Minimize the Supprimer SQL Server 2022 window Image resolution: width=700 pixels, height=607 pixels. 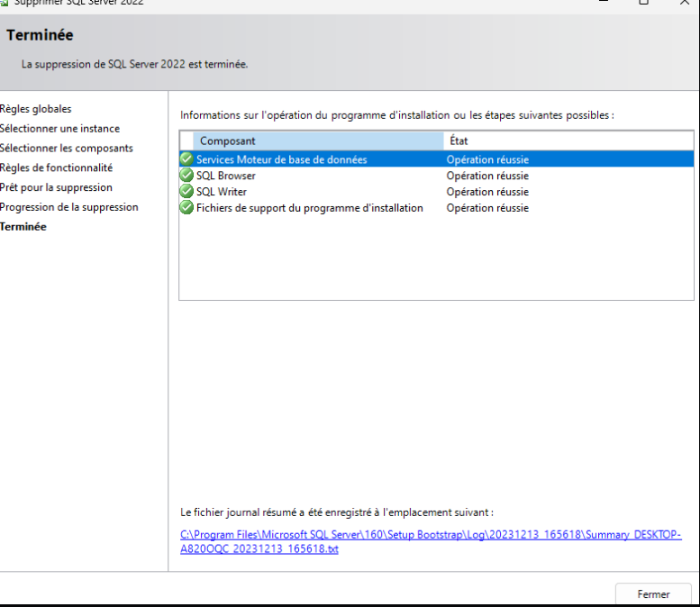[603, 2]
